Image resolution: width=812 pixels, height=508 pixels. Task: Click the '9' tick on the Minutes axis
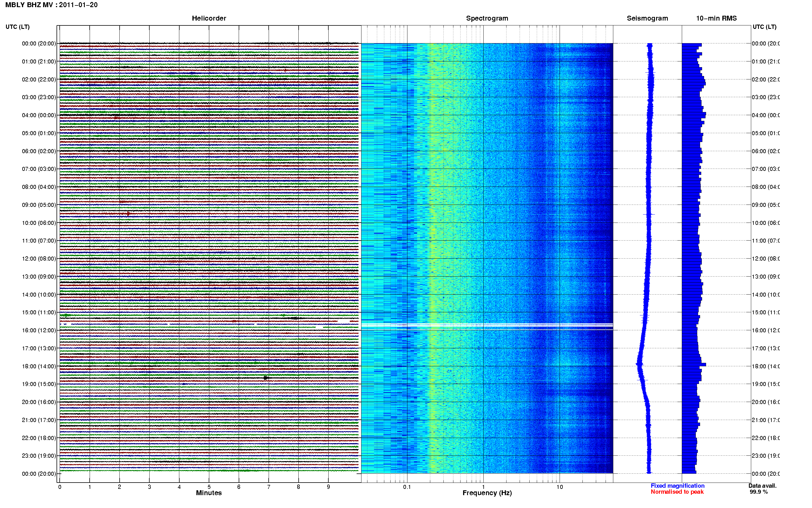pyautogui.click(x=328, y=487)
